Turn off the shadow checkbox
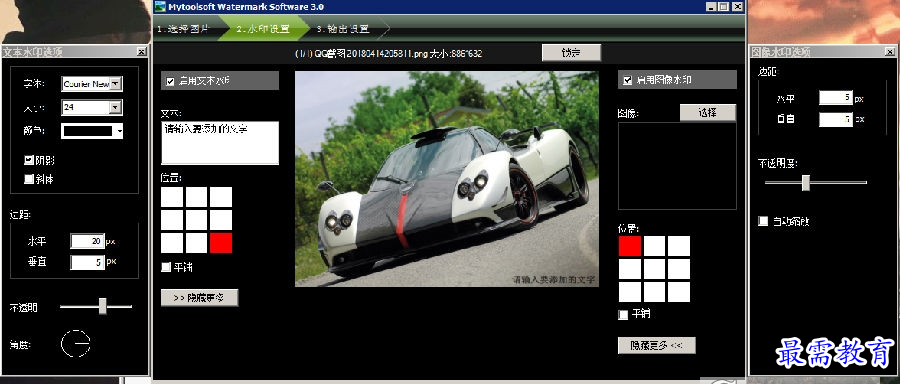The image size is (900, 384). (x=29, y=160)
